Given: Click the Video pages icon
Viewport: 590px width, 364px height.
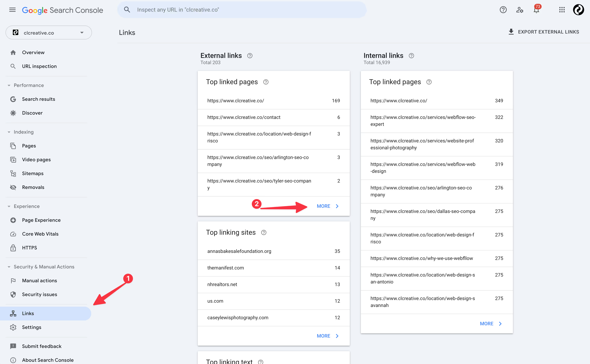Looking at the screenshot, I should point(13,160).
